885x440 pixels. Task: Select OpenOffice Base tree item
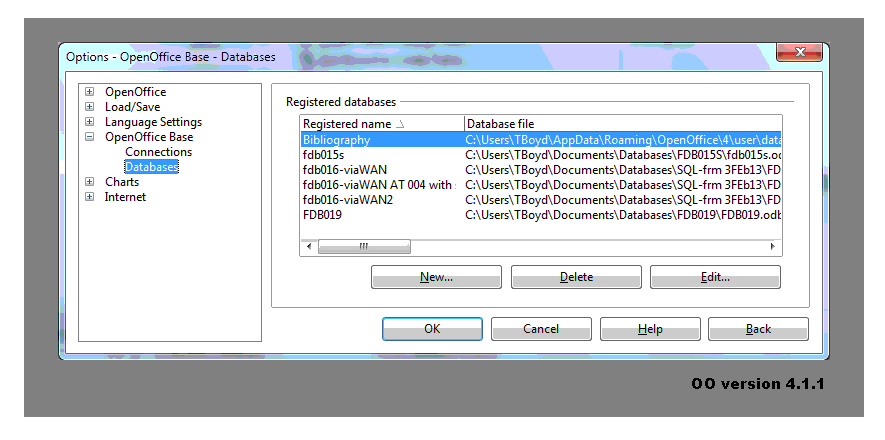click(x=149, y=137)
